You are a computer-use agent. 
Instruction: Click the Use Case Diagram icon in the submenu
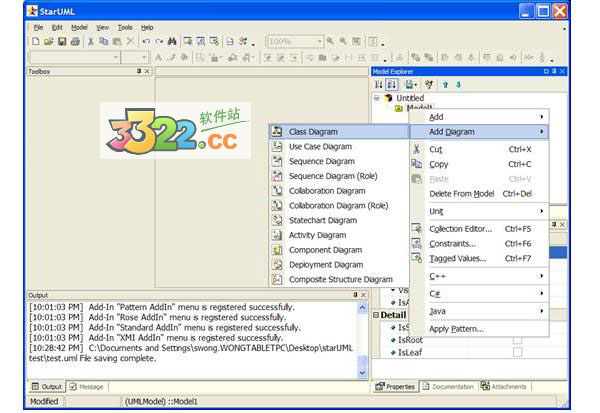pyautogui.click(x=277, y=147)
